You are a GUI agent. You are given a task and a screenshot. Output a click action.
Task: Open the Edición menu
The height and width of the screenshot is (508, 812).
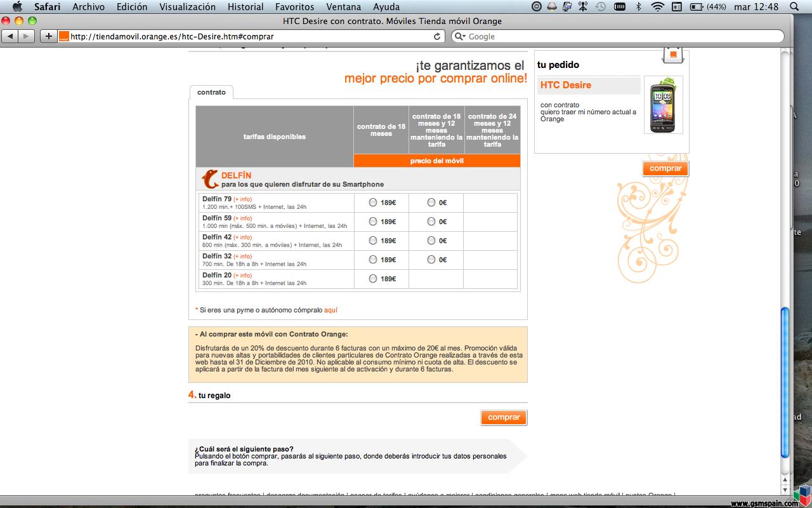pos(132,7)
